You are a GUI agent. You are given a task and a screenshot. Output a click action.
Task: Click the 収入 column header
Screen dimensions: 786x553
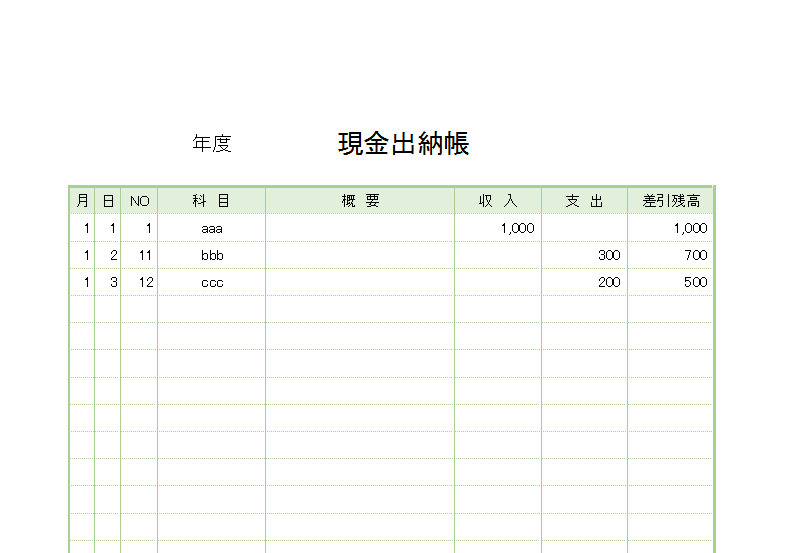point(498,201)
